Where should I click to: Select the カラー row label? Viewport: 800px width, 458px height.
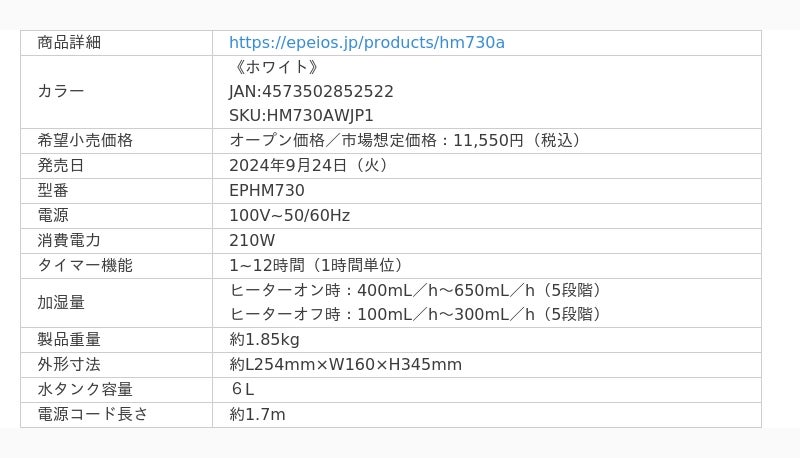61,91
